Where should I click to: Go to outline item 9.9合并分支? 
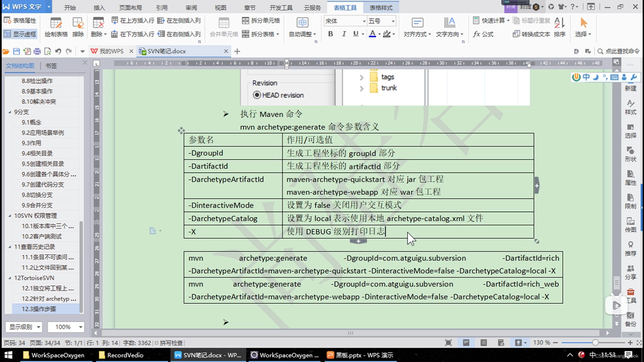pyautogui.click(x=37, y=205)
